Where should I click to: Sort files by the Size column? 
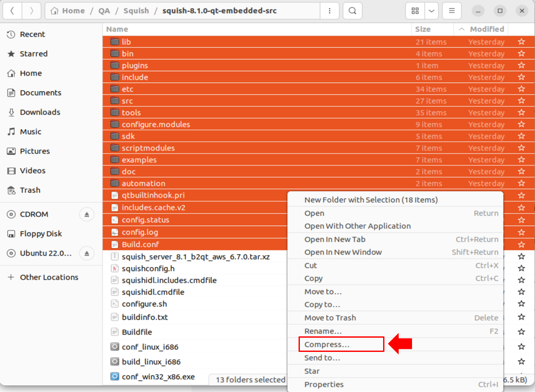click(x=423, y=29)
